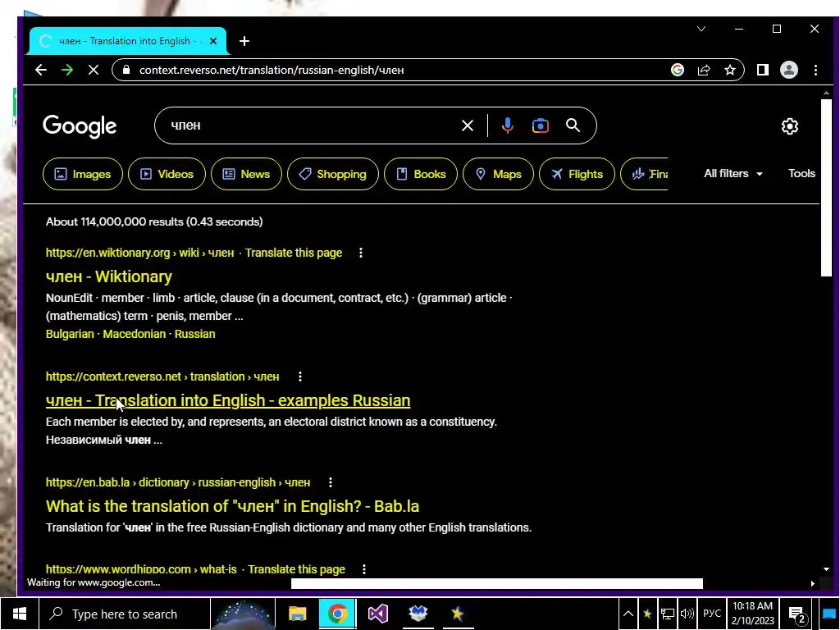This screenshot has height=630, width=840.
Task: Open the Windows Start menu
Action: click(x=20, y=614)
